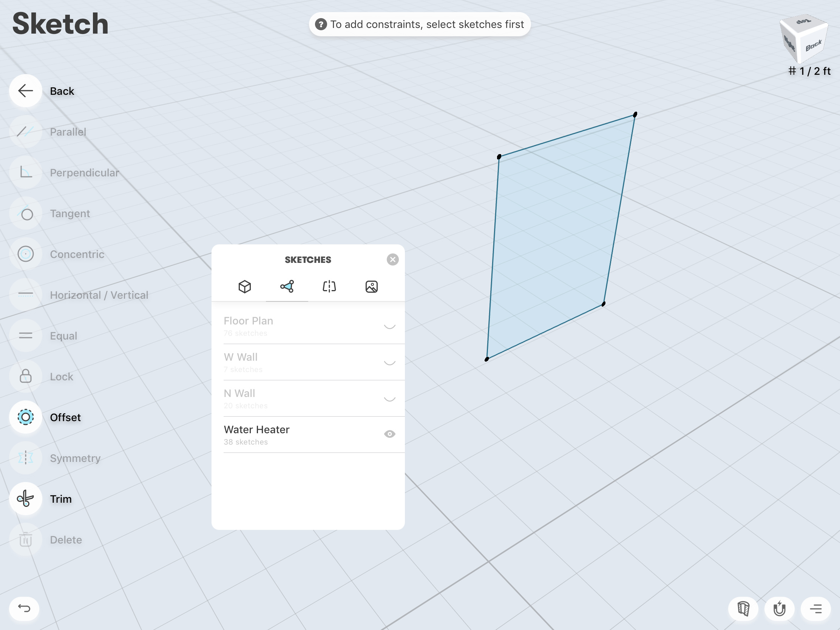Select the N Wall list row
This screenshot has height=630, width=840.
coord(308,399)
